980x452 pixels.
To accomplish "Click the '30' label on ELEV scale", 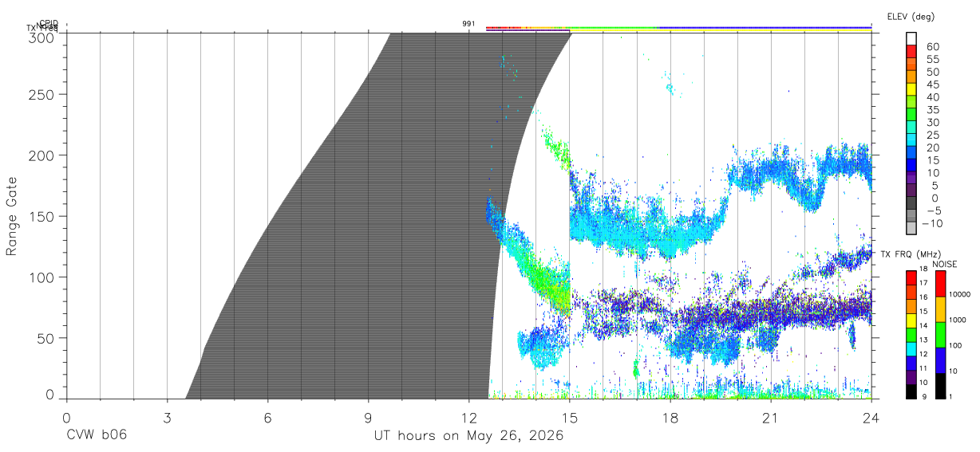I will point(932,123).
